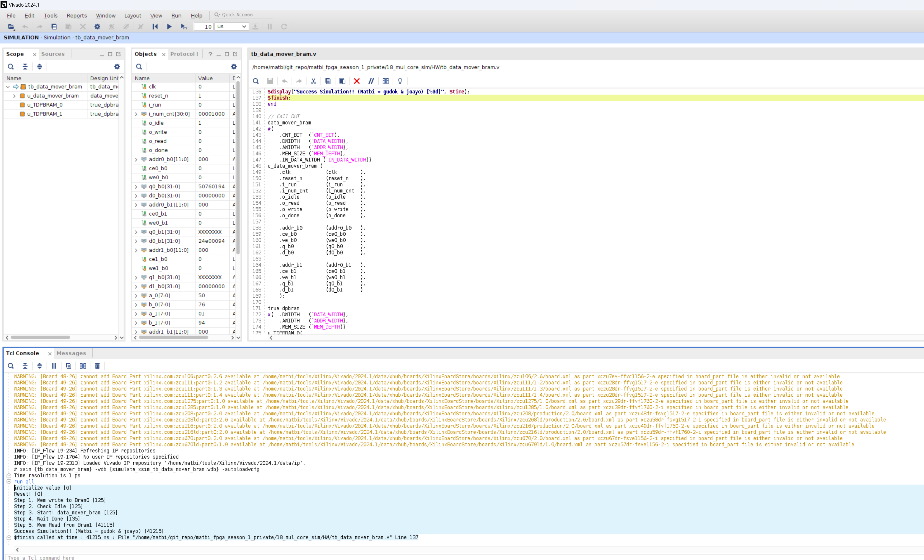Switch to the Messages tab
The image size is (924, 560).
[71, 353]
